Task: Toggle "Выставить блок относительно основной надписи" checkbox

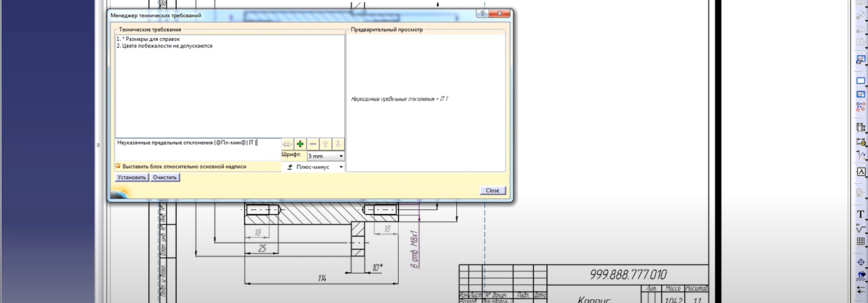Action: [119, 166]
